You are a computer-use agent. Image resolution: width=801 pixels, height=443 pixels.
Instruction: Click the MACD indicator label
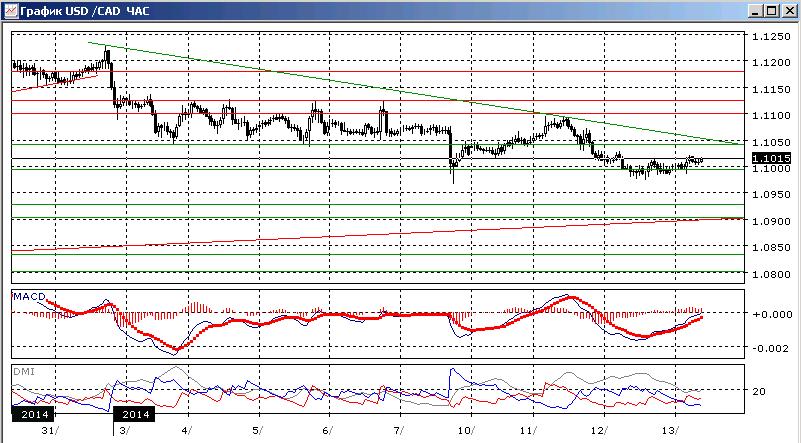(29, 297)
